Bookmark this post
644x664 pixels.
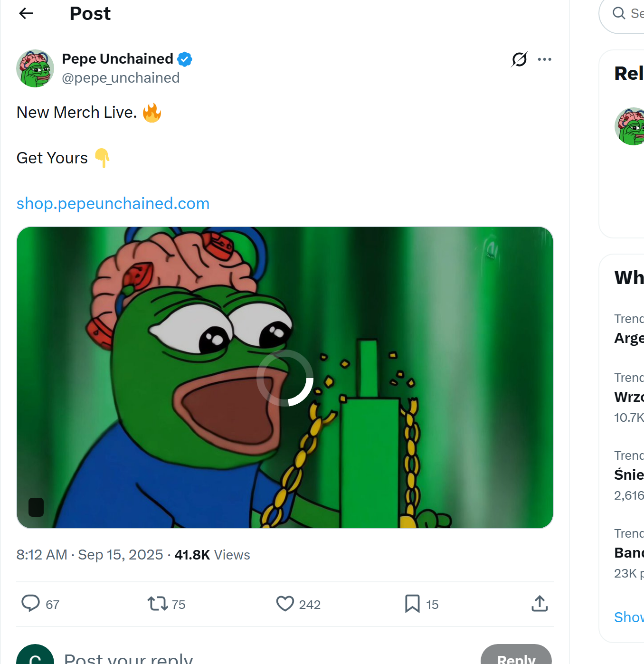pos(412,604)
